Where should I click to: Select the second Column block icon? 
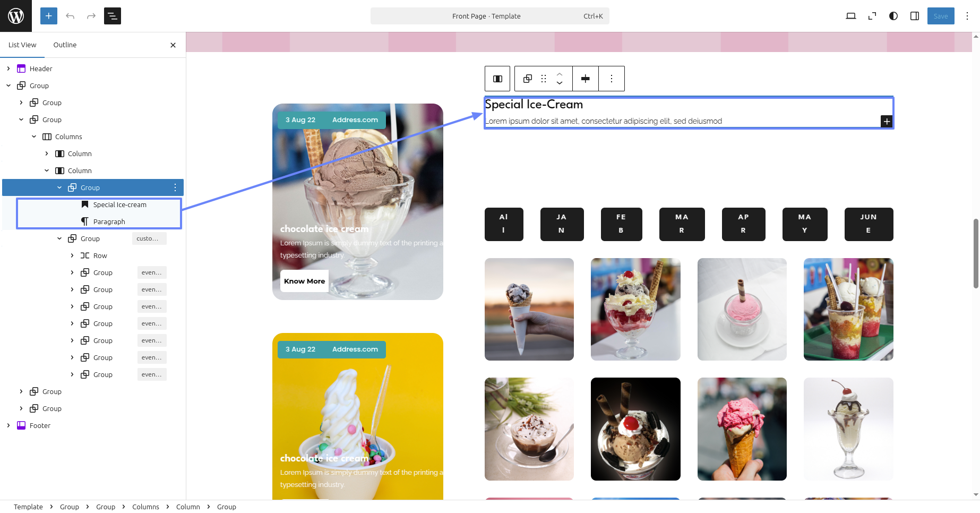pyautogui.click(x=59, y=170)
